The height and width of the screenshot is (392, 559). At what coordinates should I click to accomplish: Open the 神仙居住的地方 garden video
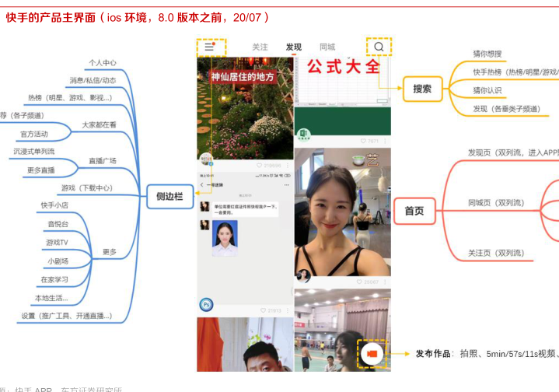click(x=245, y=108)
